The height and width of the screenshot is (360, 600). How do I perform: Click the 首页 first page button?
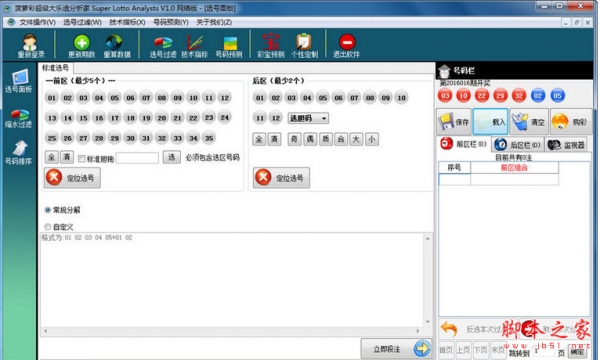point(446,350)
